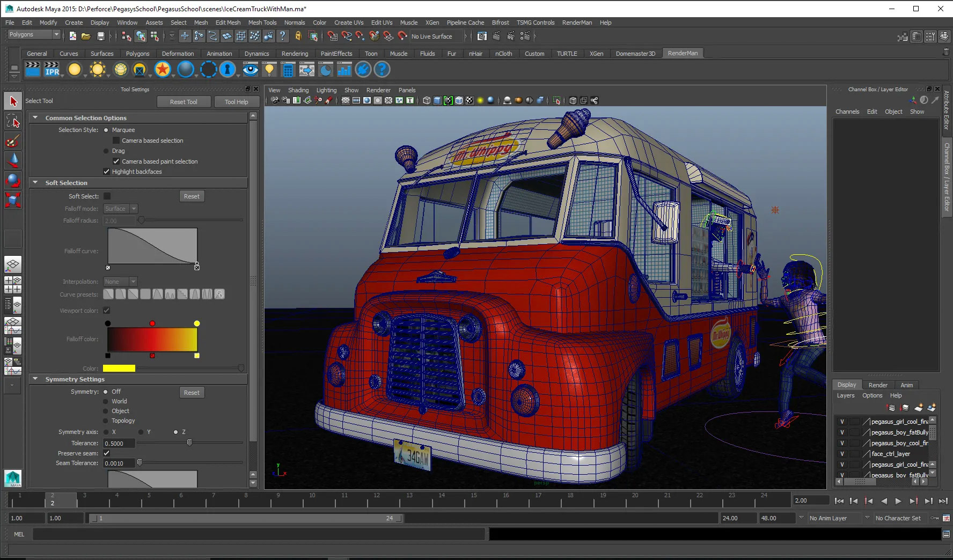Click the yellow soft selection Color swatch
This screenshot has height=560, width=953.
click(x=119, y=369)
